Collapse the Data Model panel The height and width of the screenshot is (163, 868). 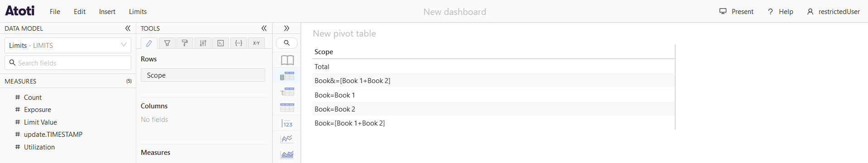(128, 28)
